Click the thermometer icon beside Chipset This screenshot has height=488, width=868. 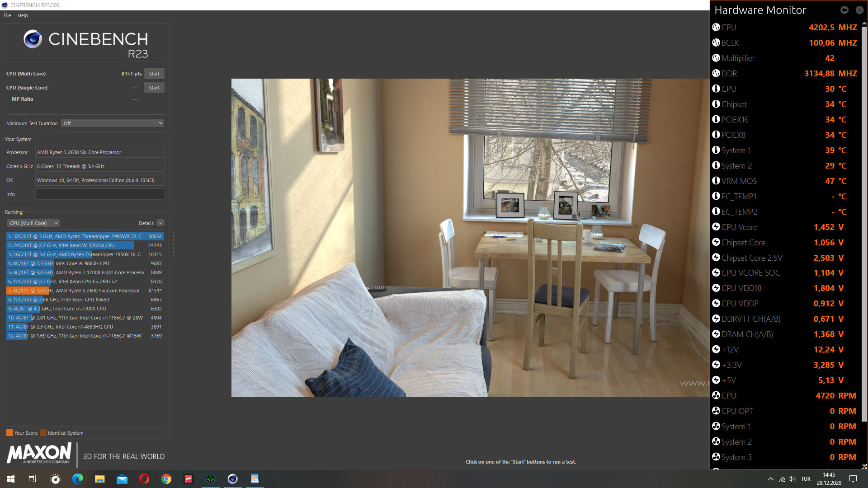coord(716,104)
